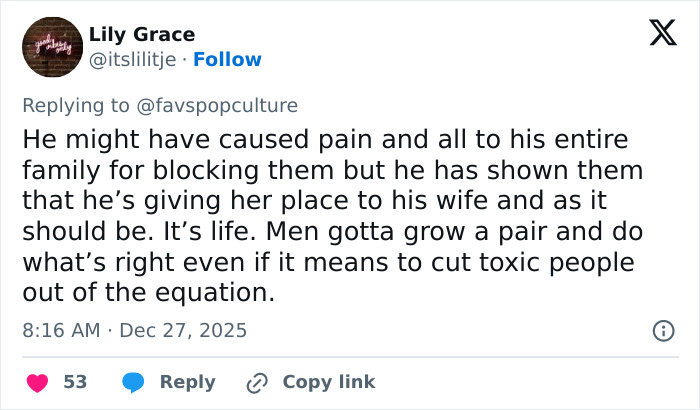
Task: Click the Dec 27, 2025 date
Action: pyautogui.click(x=182, y=330)
